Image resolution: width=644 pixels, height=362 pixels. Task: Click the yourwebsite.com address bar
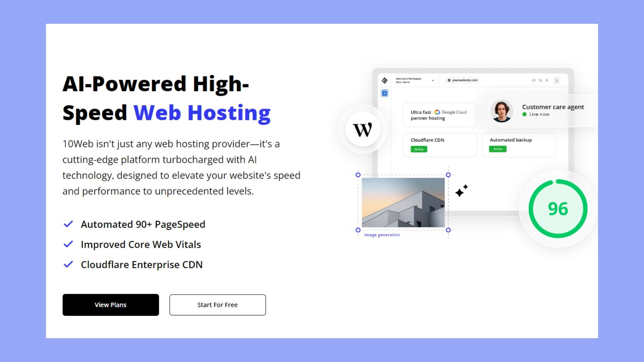pyautogui.click(x=465, y=80)
